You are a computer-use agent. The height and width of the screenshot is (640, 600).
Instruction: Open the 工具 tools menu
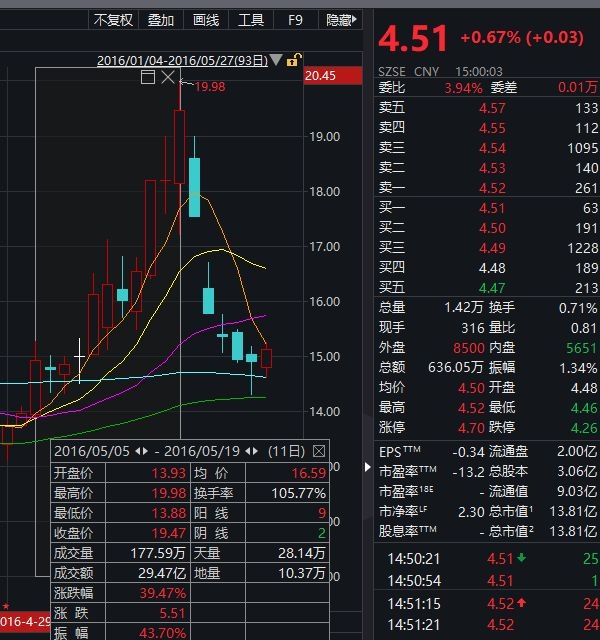251,20
